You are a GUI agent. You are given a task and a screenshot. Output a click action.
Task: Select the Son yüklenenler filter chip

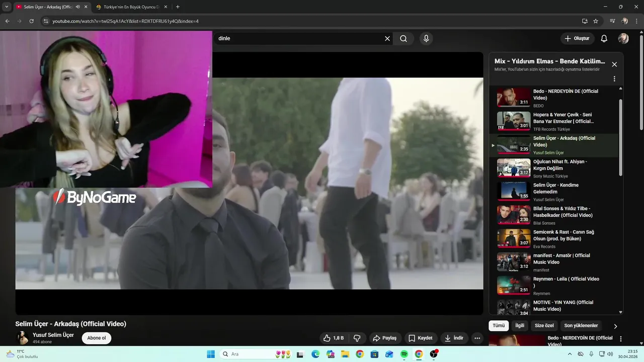coord(581,326)
